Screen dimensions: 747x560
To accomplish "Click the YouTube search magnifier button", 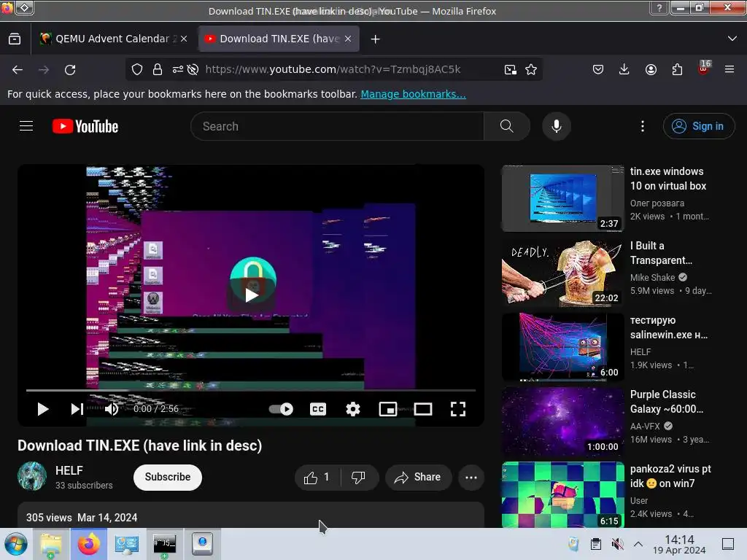I will (x=507, y=126).
